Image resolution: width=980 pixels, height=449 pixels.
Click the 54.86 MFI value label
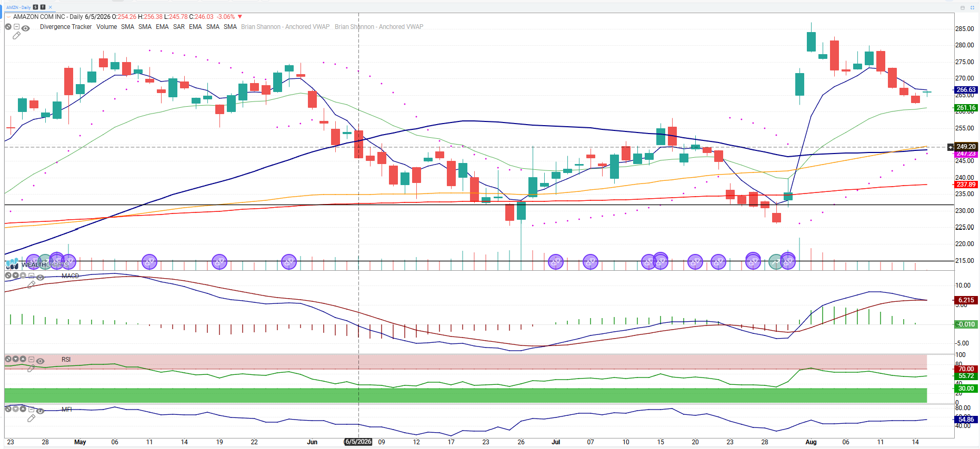(966, 420)
